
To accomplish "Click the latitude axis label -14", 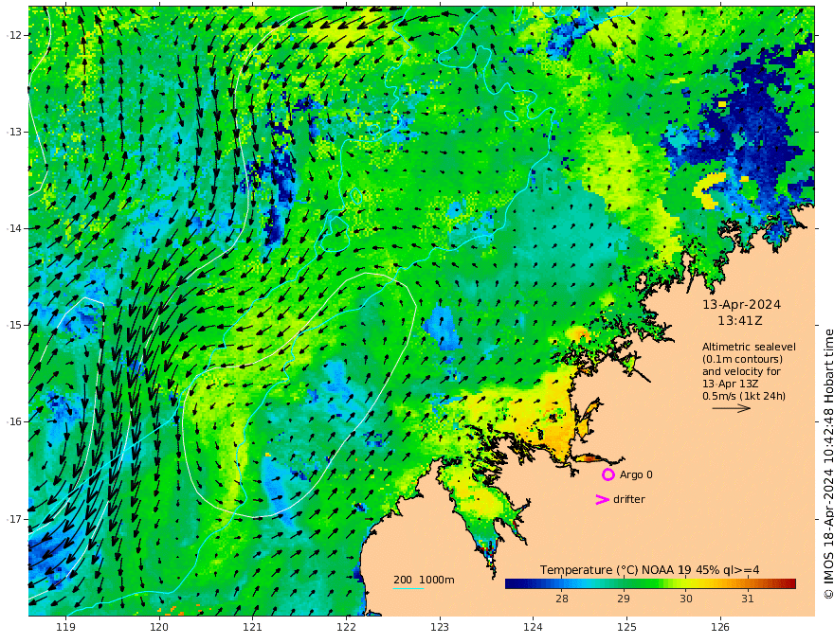I will point(14,228).
